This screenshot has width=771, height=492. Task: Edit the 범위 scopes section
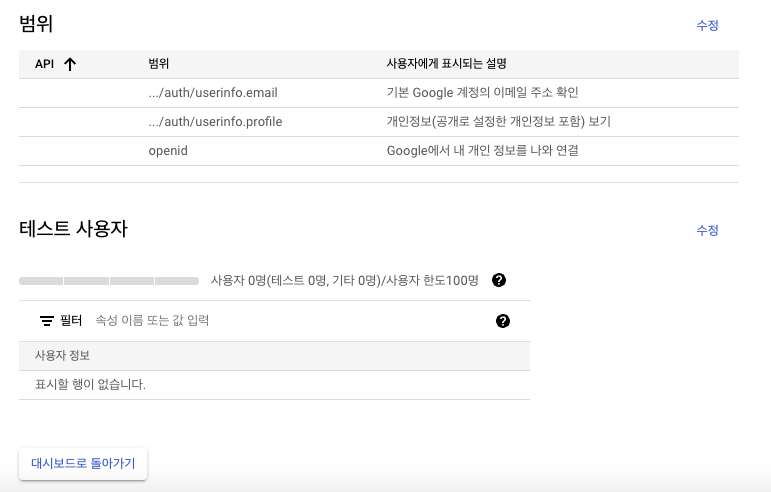point(707,26)
